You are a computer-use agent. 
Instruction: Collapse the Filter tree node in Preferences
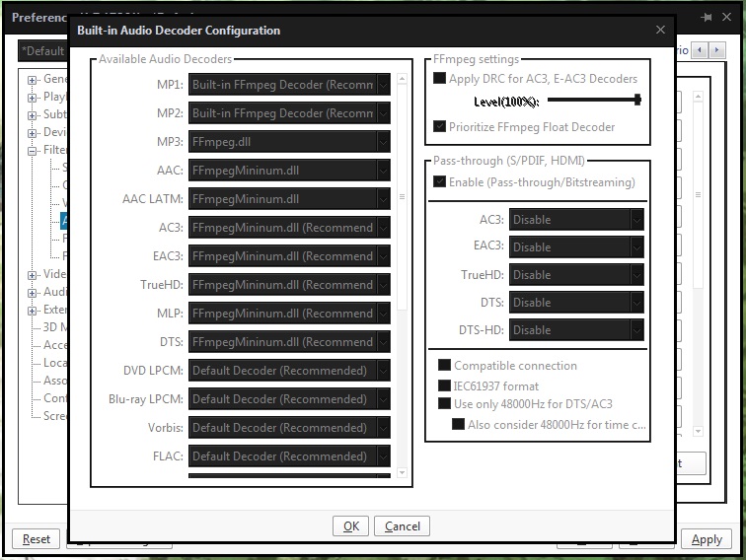32,151
